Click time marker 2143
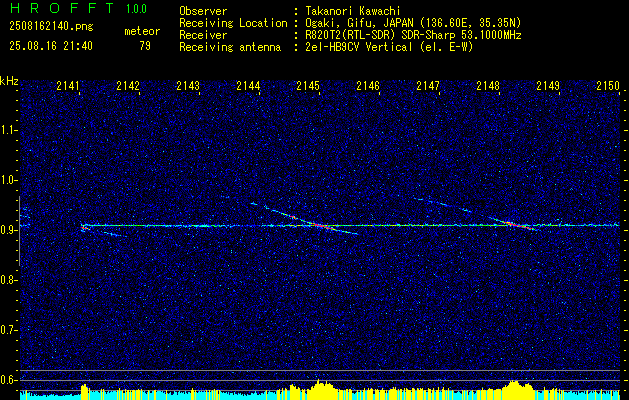The height and width of the screenshot is (400, 629). [x=188, y=85]
